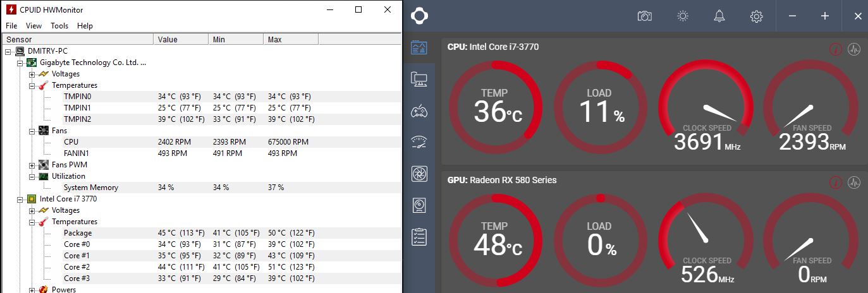868x293 pixels.
Task: Open the gamepad sidebar icon
Action: pos(419,112)
